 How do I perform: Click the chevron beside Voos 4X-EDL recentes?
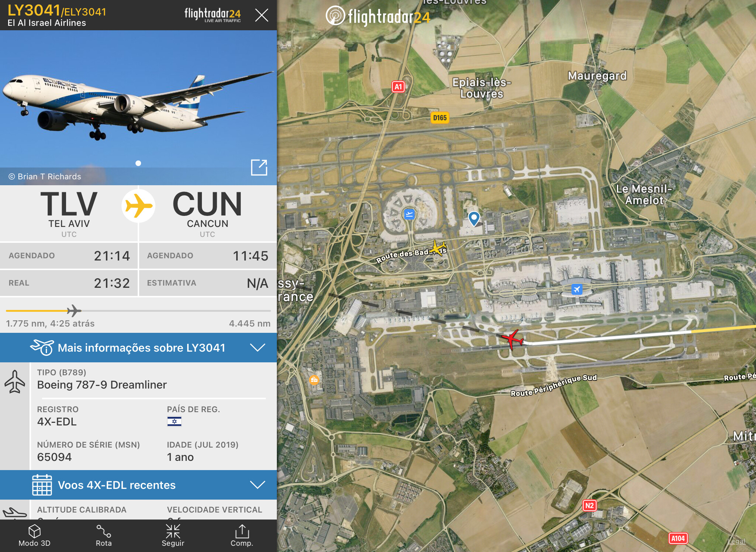[x=258, y=485]
